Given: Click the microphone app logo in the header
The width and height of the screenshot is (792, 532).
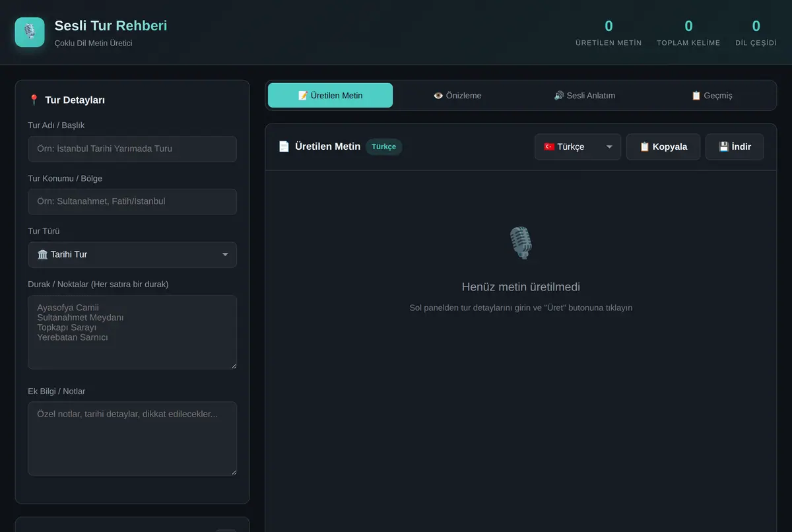Looking at the screenshot, I should [x=30, y=32].
